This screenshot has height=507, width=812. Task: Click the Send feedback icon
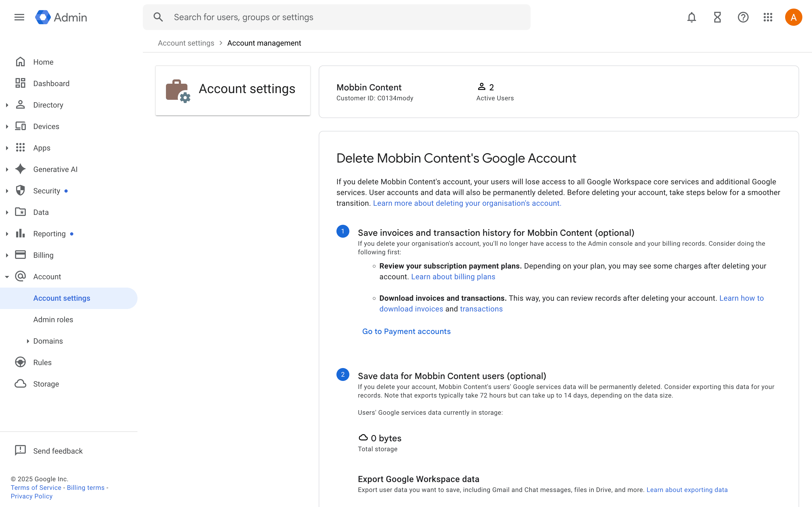[x=20, y=450]
